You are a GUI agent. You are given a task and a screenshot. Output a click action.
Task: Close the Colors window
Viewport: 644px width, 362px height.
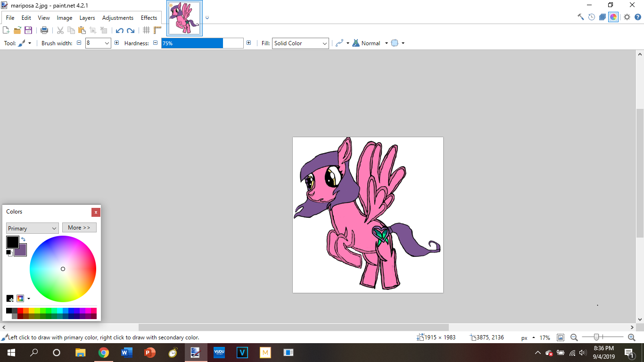click(96, 212)
